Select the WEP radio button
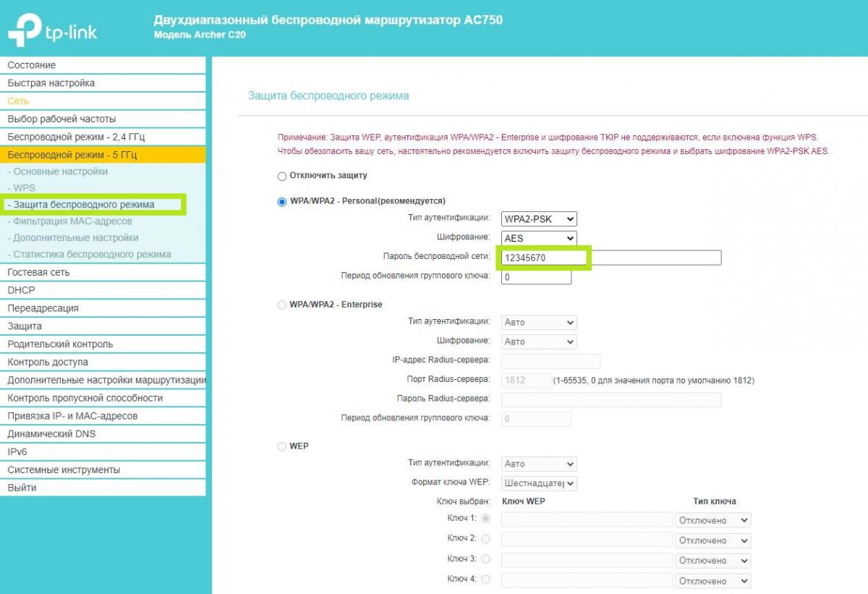868x594 pixels. click(282, 447)
